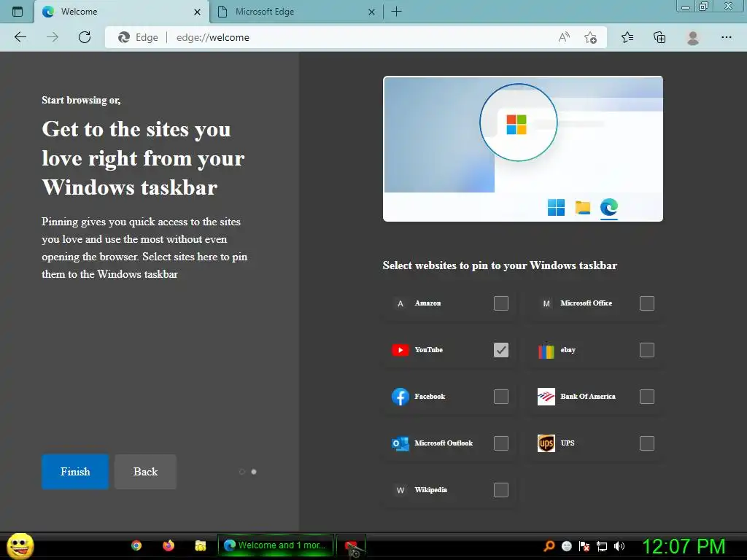
Task: Check the Wikipedia checkbox
Action: tap(500, 490)
